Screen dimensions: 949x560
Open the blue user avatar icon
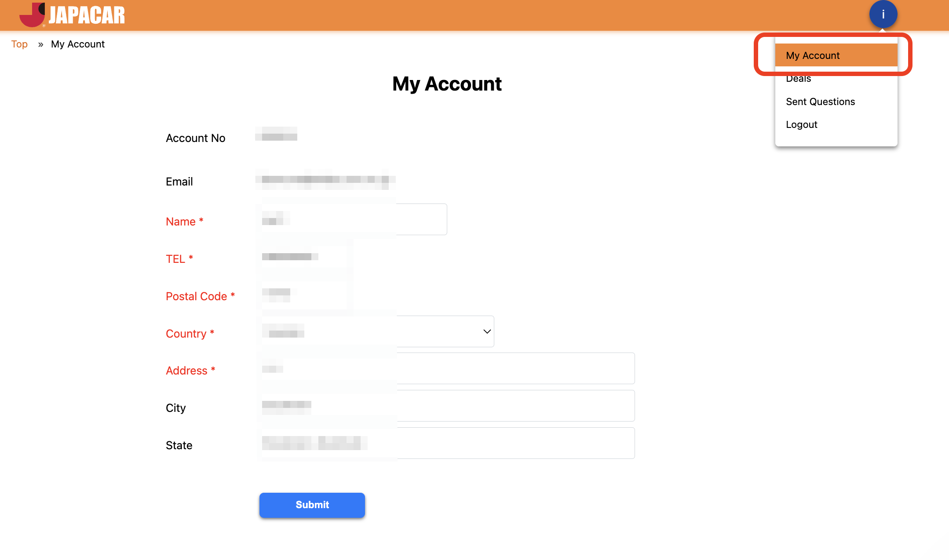click(x=883, y=15)
